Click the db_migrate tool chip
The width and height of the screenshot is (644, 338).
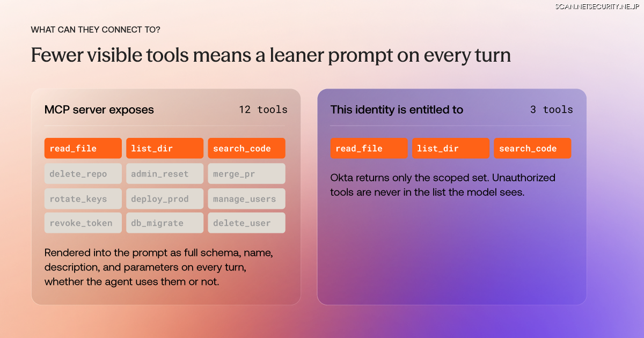165,223
